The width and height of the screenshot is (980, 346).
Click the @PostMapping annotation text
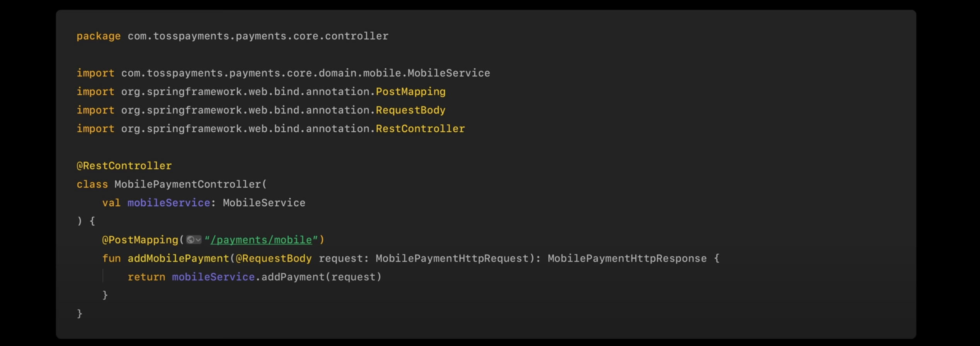[x=140, y=240]
